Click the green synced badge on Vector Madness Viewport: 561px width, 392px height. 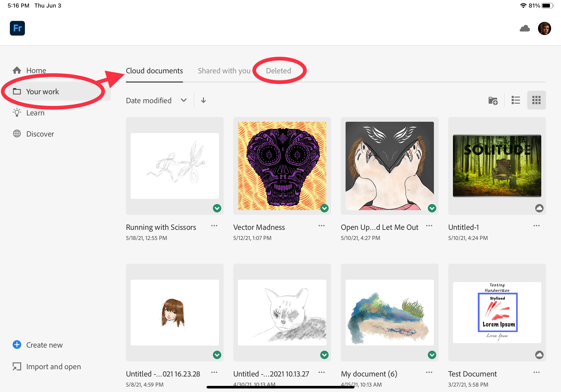[x=324, y=208]
